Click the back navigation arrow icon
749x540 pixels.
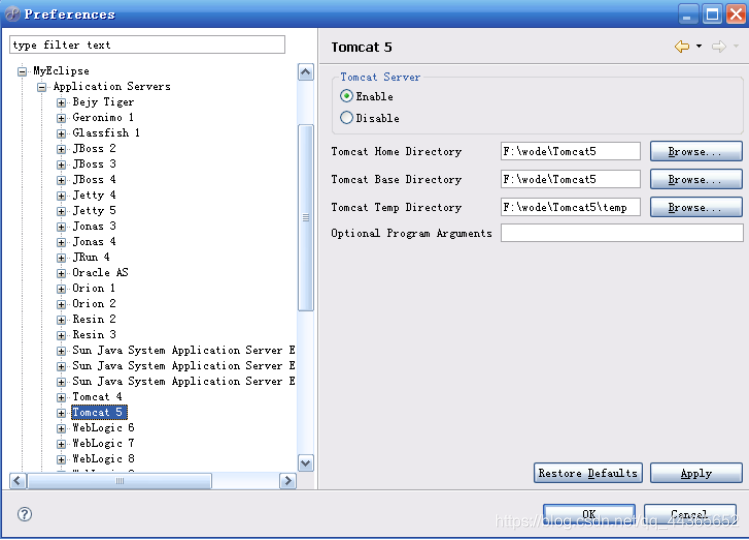[682, 46]
